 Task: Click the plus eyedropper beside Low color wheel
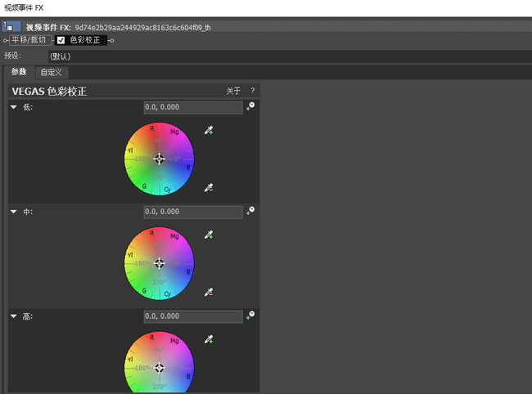click(209, 130)
